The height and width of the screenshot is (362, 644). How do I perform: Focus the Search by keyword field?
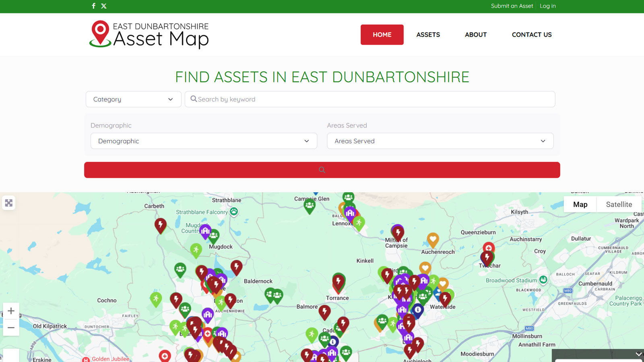[370, 99]
